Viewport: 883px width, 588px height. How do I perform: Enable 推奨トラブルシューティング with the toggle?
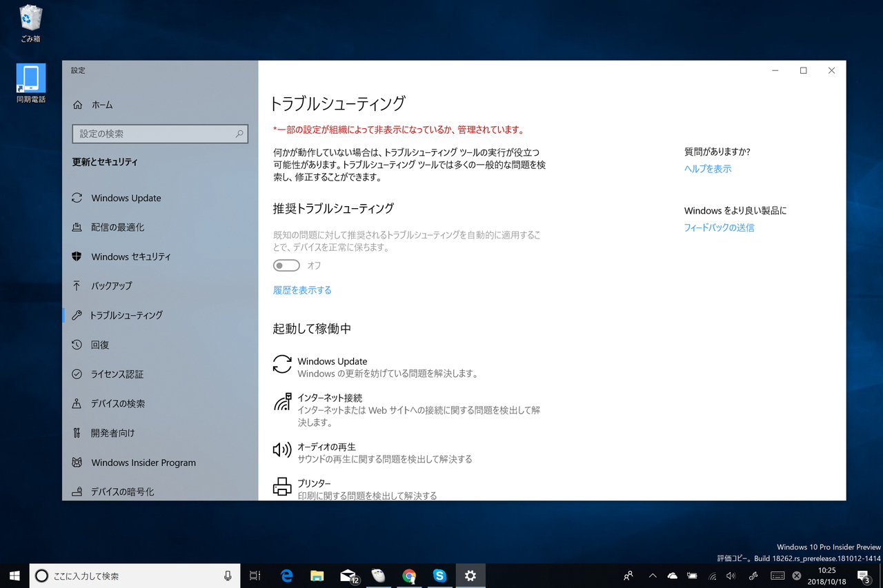[286, 265]
